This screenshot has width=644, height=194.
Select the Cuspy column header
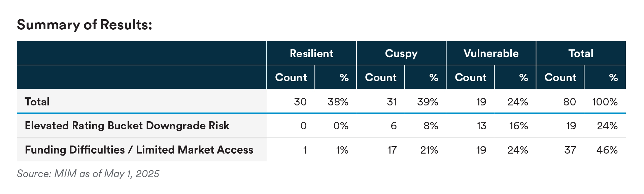(x=401, y=53)
